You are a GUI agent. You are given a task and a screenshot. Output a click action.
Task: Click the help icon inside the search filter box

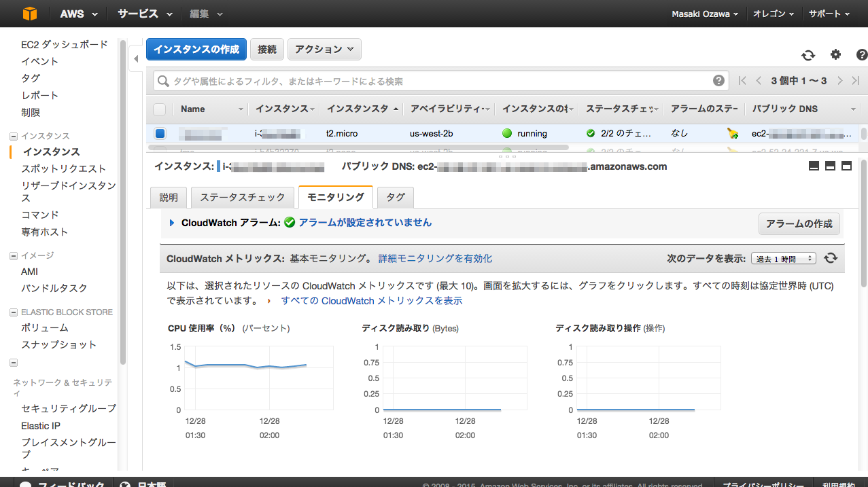718,81
